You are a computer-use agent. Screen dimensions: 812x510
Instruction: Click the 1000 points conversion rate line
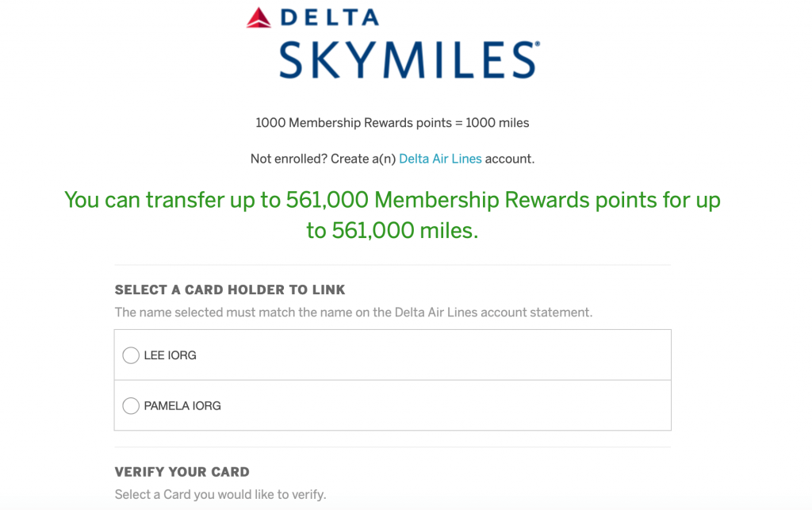(x=392, y=122)
